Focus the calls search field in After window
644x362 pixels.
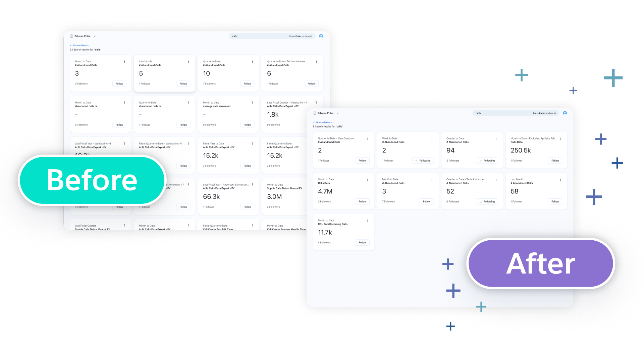point(516,113)
